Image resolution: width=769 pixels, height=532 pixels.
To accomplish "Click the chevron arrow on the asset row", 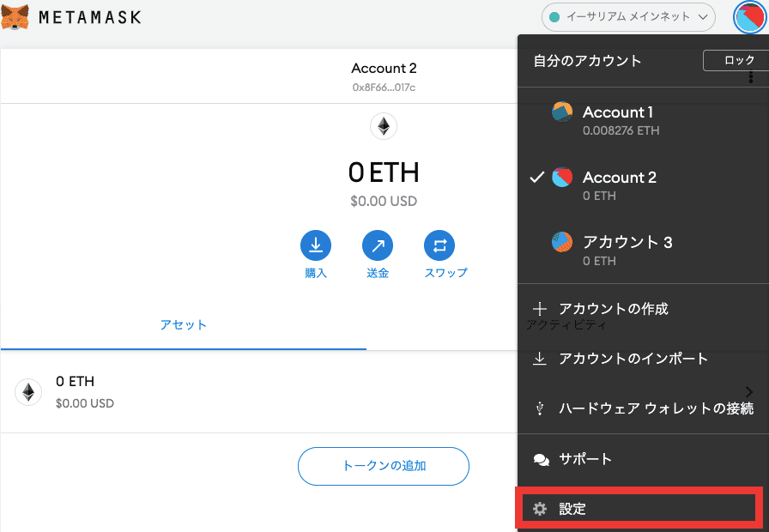I will click(x=749, y=392).
